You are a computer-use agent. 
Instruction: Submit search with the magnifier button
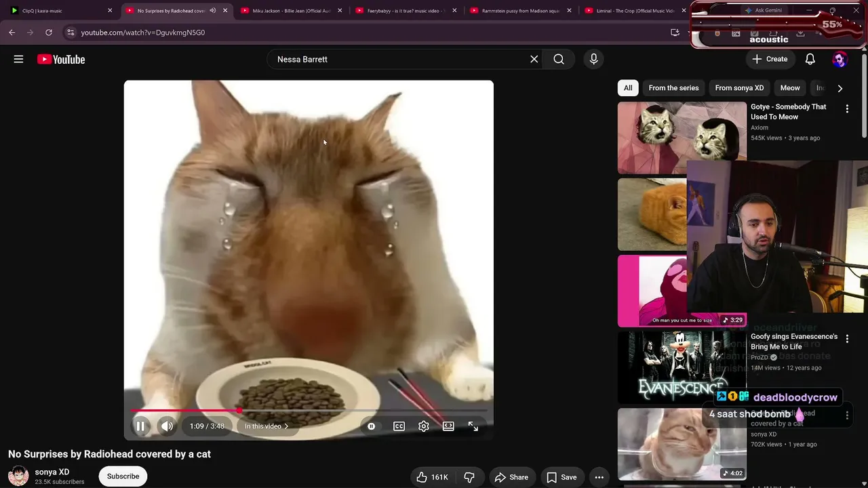pyautogui.click(x=559, y=60)
